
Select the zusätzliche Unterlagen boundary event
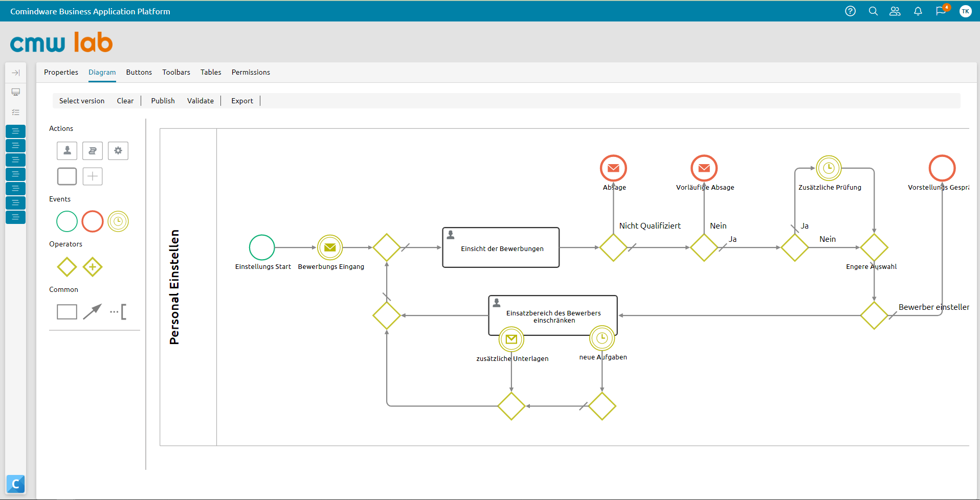point(511,339)
